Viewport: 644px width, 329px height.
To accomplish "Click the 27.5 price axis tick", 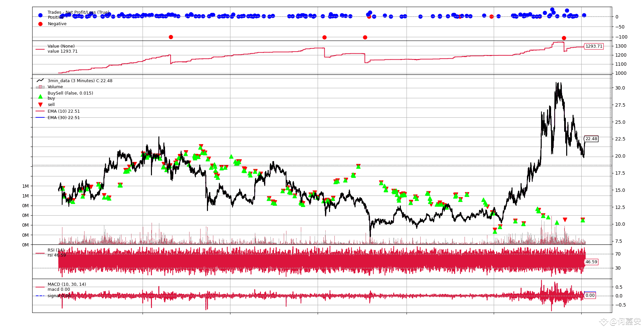I will click(x=620, y=105).
